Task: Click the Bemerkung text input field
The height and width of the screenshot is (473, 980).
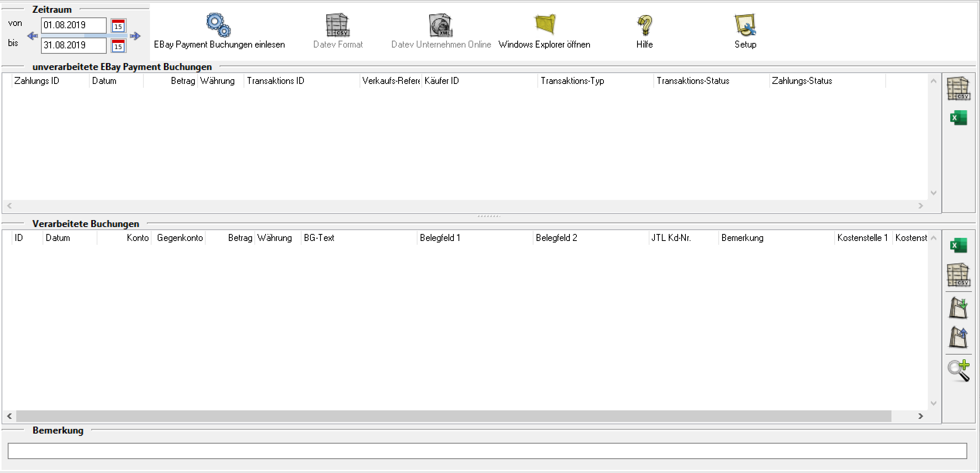Action: point(487,451)
